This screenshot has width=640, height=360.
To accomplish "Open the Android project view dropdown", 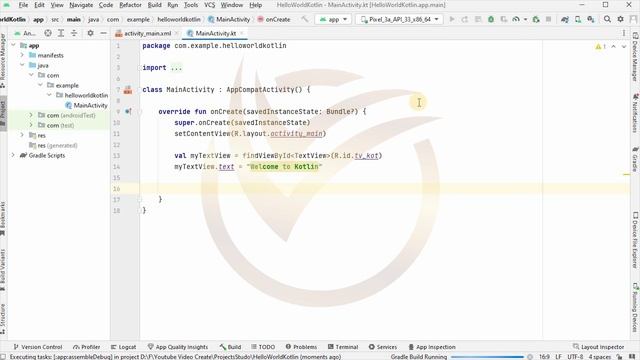I will [x=25, y=33].
